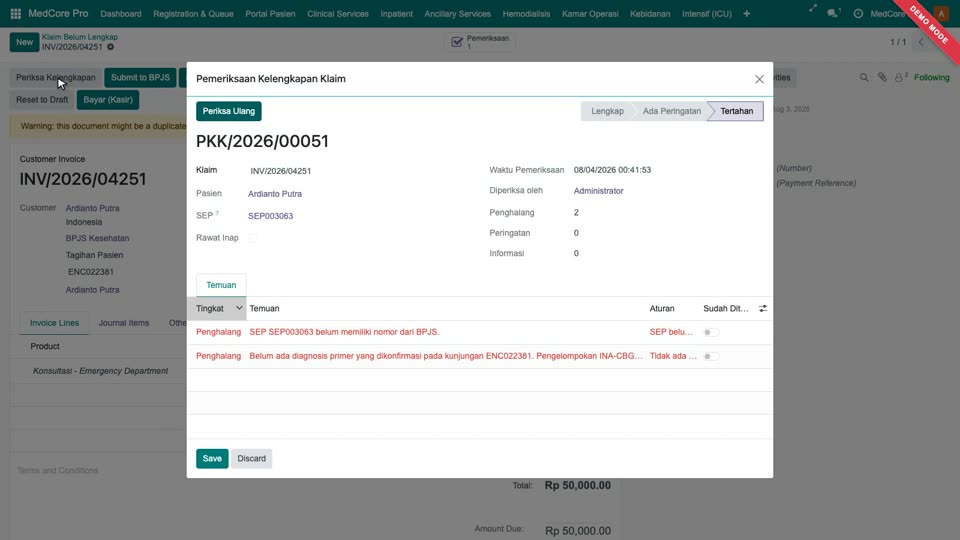Sort by Tingkat column dropdown arrow
The height and width of the screenshot is (540, 960).
click(239, 308)
